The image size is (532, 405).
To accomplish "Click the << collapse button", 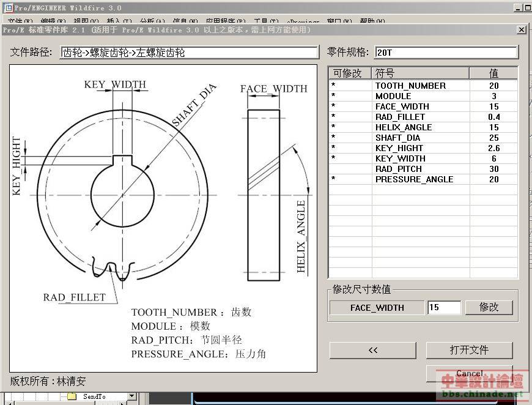I will point(373,351).
